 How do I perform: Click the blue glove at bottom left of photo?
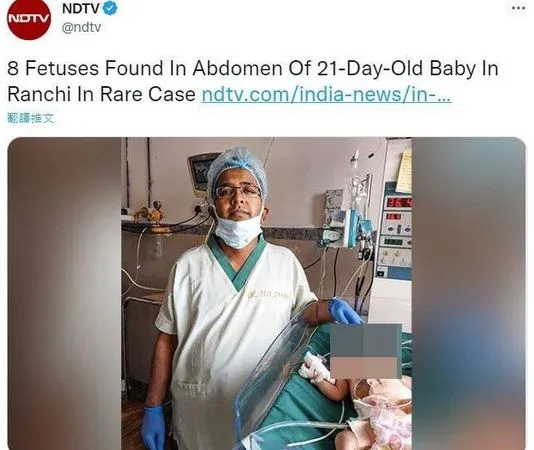(x=154, y=427)
